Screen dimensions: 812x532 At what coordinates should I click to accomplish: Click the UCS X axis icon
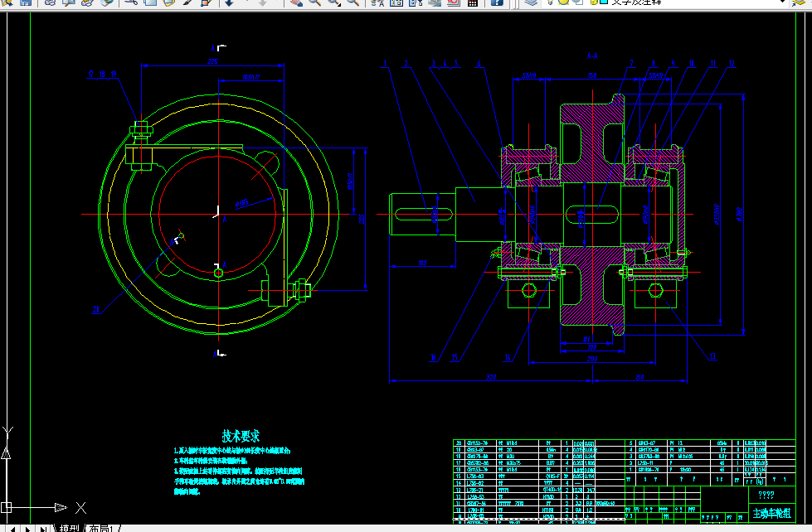point(80,508)
